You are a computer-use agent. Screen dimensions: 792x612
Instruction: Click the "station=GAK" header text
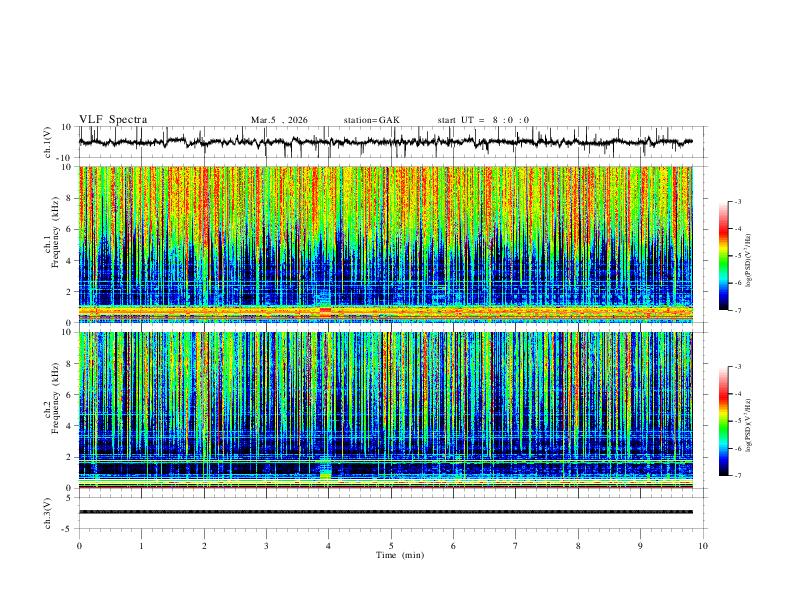[372, 120]
